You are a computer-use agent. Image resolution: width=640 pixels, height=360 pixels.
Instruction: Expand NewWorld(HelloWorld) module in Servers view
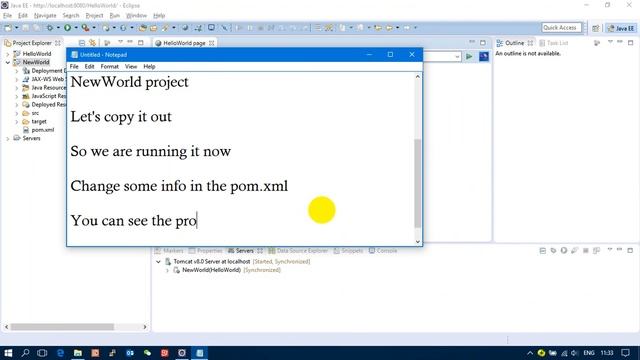click(167, 270)
